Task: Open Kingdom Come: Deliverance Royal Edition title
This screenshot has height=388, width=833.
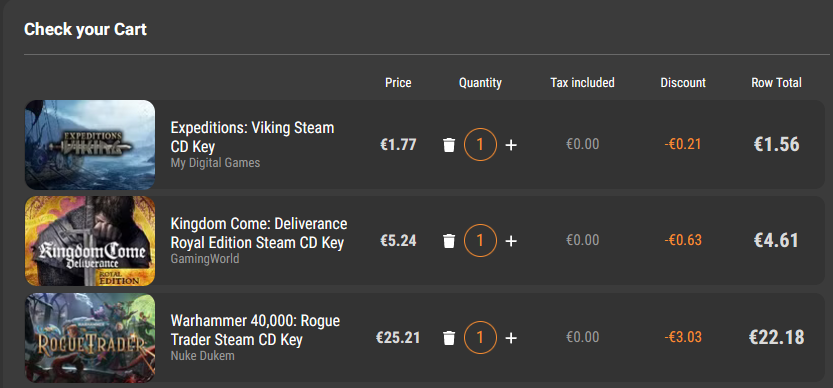Action: 259,233
